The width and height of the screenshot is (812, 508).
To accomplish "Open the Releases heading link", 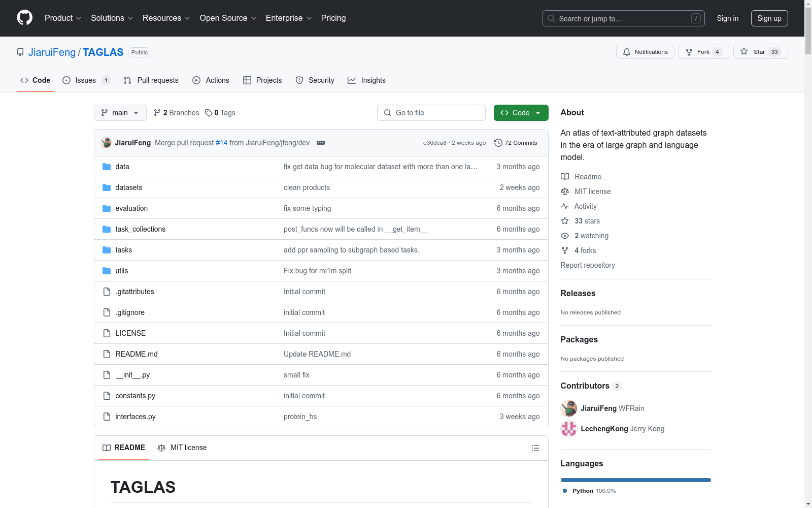I will pos(578,293).
